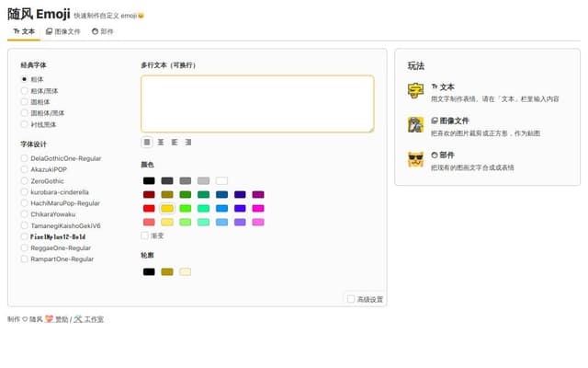Select the 圆粗体/黑体 font radio button
The width and height of the screenshot is (588, 368).
click(25, 113)
